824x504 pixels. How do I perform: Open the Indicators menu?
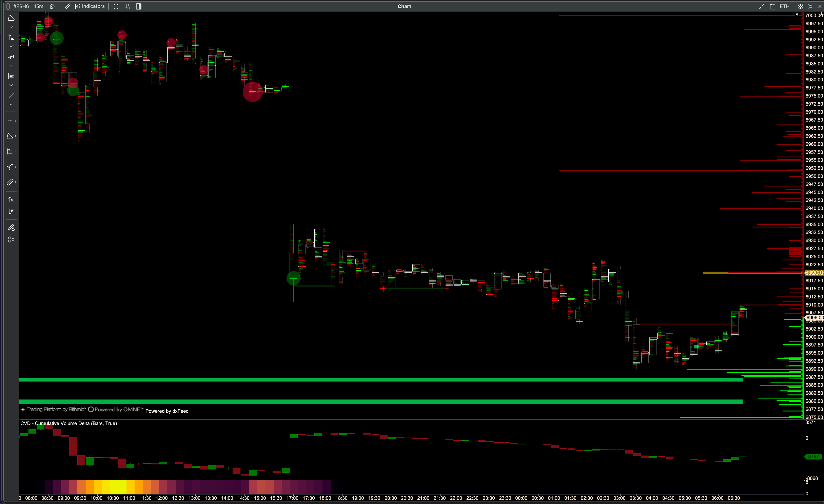tap(90, 6)
